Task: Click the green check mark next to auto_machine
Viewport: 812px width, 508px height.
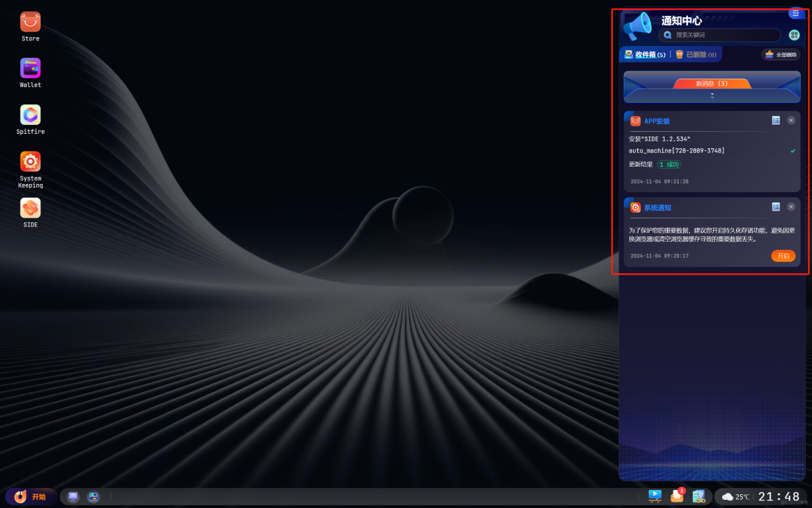Action: coord(792,151)
